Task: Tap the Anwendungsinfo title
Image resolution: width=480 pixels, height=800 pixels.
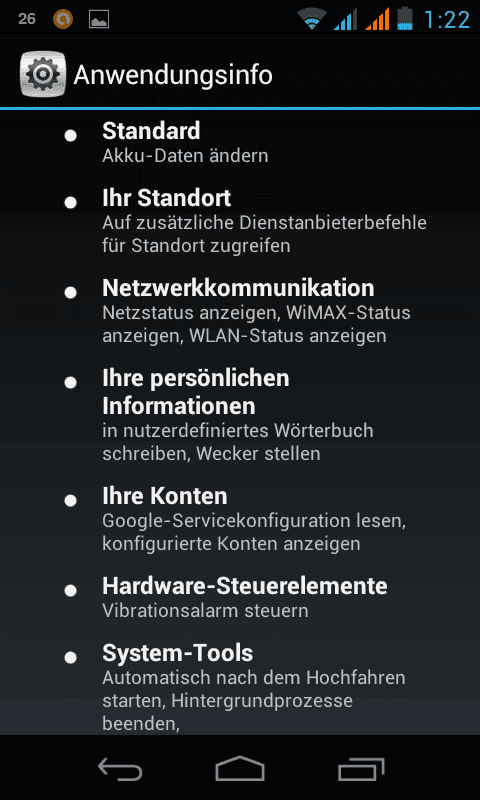Action: click(173, 76)
